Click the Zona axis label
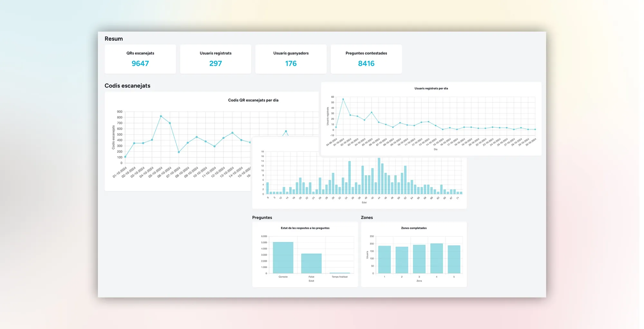 pyautogui.click(x=419, y=281)
